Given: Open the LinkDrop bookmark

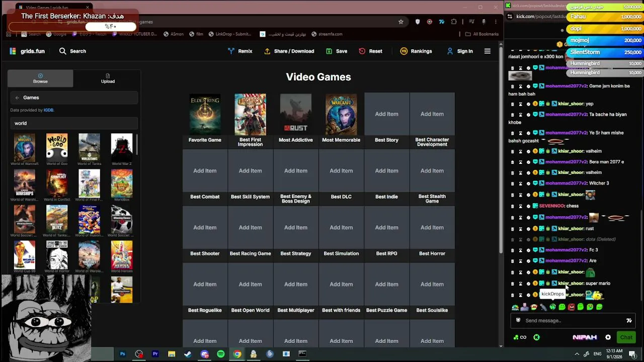Looking at the screenshot, I should coord(229,34).
